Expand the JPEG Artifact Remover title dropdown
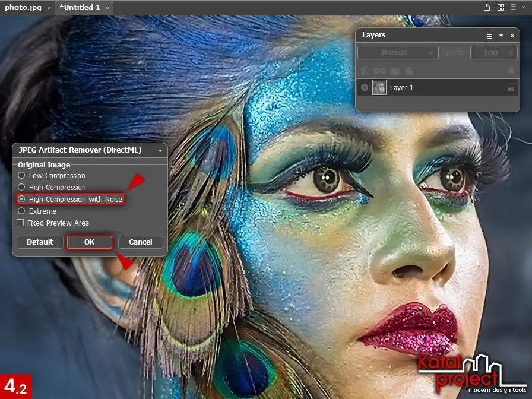The height and width of the screenshot is (399, 532). [x=160, y=151]
